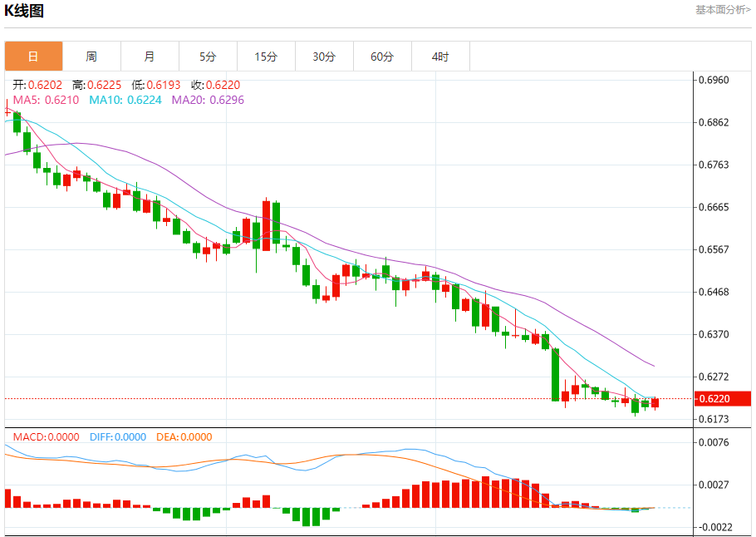The width and height of the screenshot is (756, 537).
Task: Click the 0.6567 price axis label
Action: click(714, 249)
